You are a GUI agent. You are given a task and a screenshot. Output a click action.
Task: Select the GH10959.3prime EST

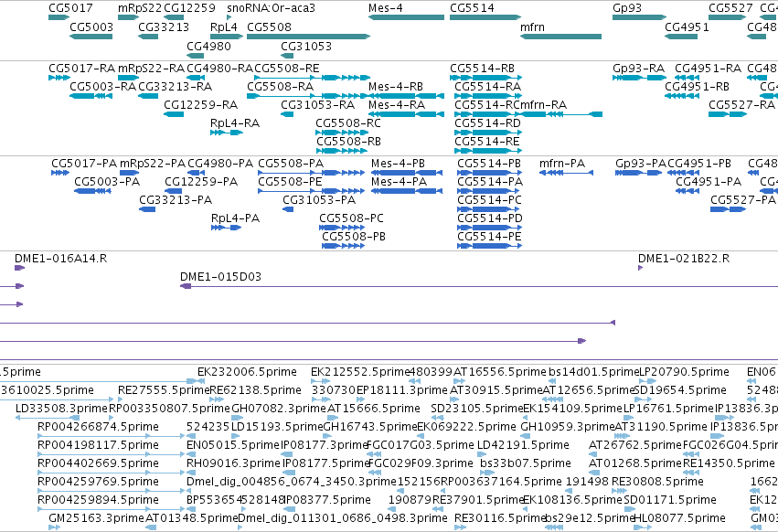tap(527, 436)
